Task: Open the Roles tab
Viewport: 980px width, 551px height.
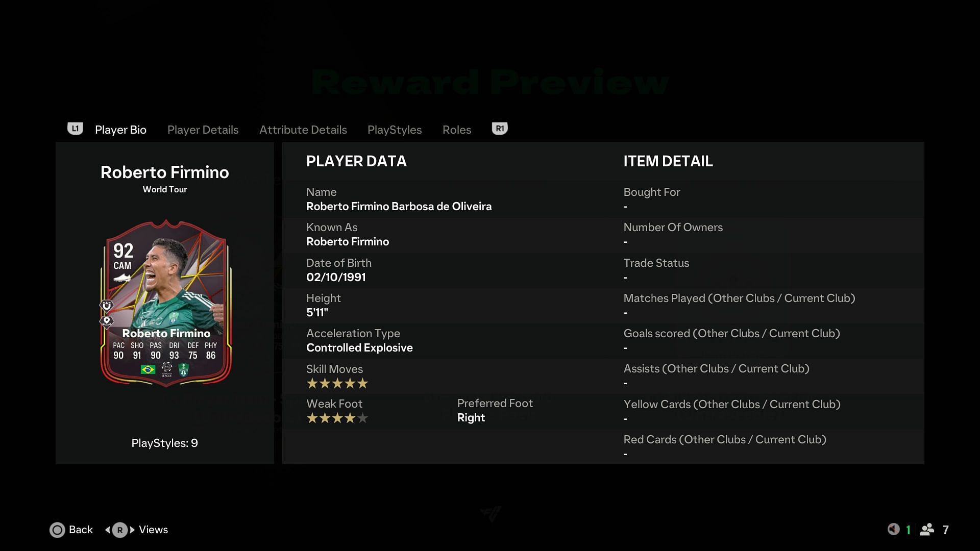Action: click(x=457, y=129)
